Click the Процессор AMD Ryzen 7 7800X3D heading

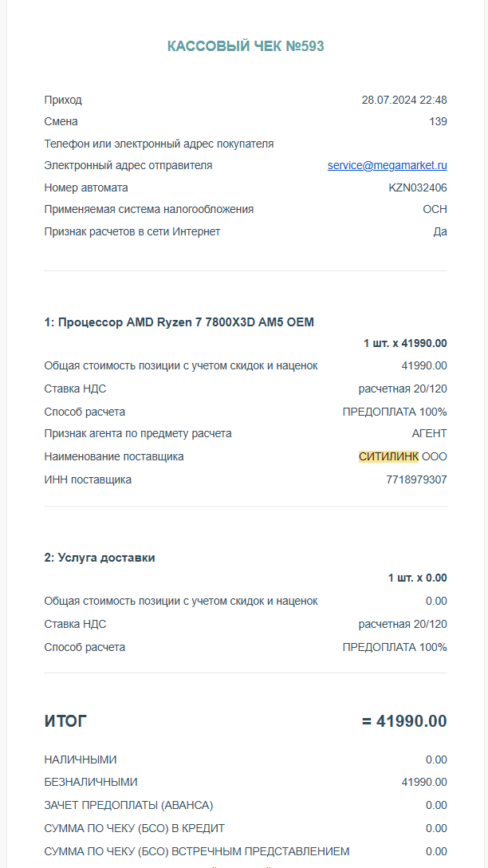tap(179, 322)
